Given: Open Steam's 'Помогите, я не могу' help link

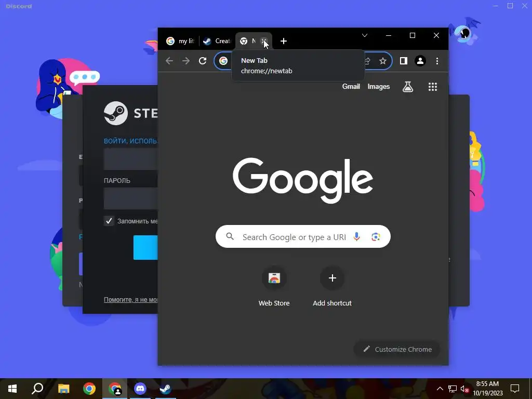Looking at the screenshot, I should tap(130, 300).
